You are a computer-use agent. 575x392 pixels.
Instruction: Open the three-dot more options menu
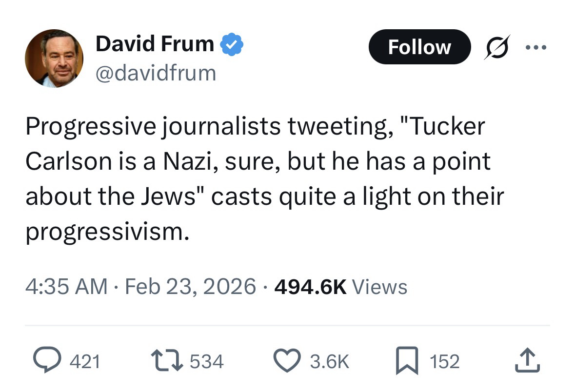click(536, 47)
